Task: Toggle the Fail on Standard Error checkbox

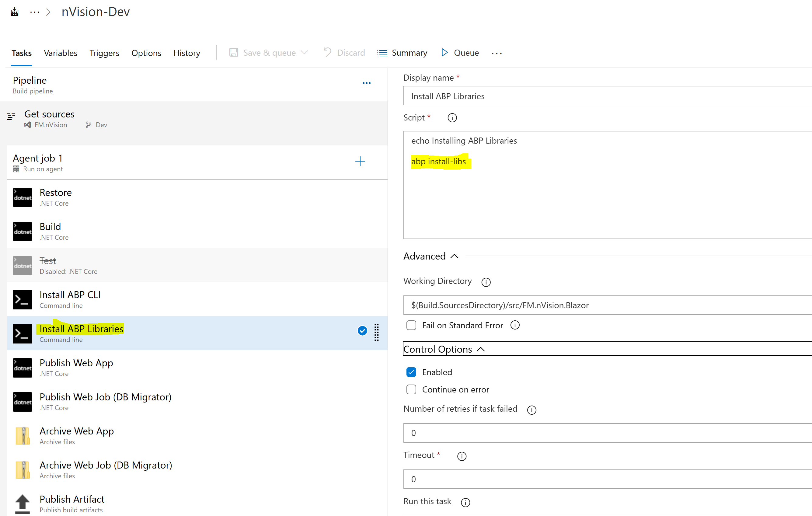Action: (411, 326)
